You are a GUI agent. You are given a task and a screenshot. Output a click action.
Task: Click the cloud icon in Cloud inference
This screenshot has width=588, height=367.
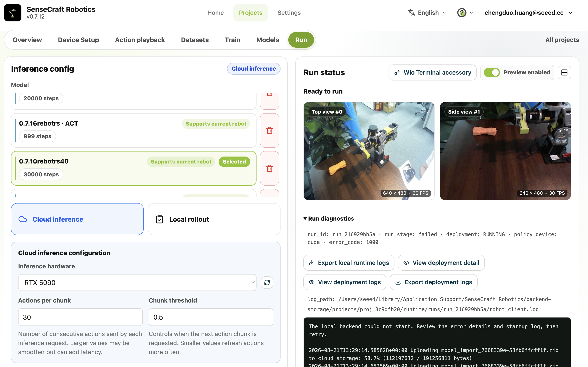(x=23, y=219)
